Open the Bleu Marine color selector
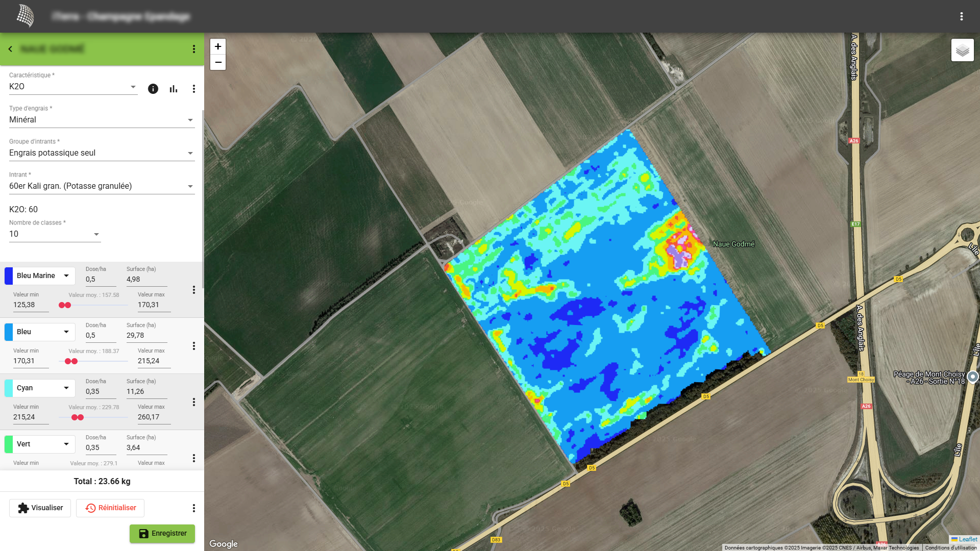This screenshot has width=980, height=551. click(44, 276)
